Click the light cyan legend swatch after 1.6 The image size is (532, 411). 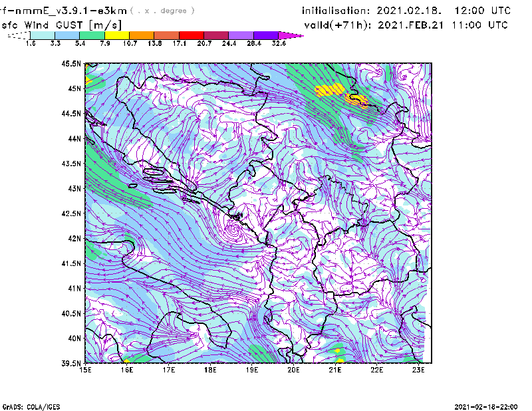pos(43,35)
